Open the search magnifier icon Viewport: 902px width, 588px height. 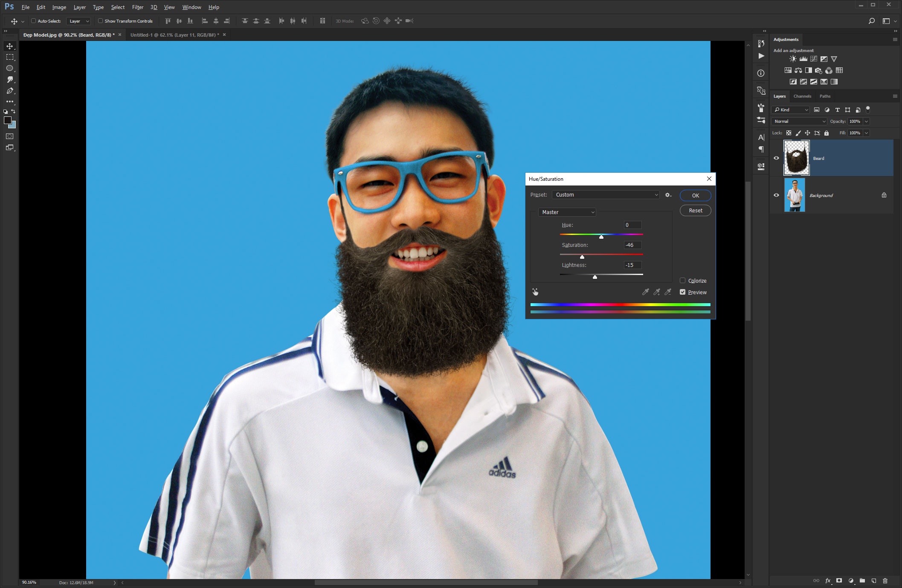pyautogui.click(x=871, y=21)
